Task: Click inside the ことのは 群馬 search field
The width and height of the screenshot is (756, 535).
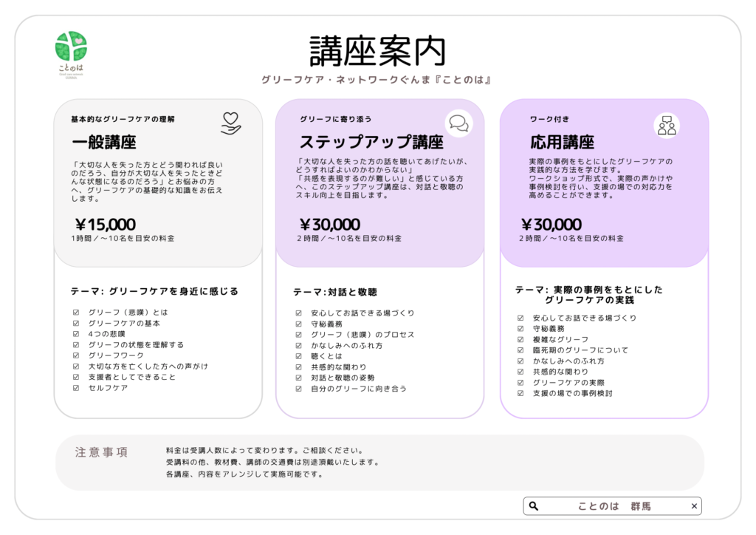Action: 614,506
